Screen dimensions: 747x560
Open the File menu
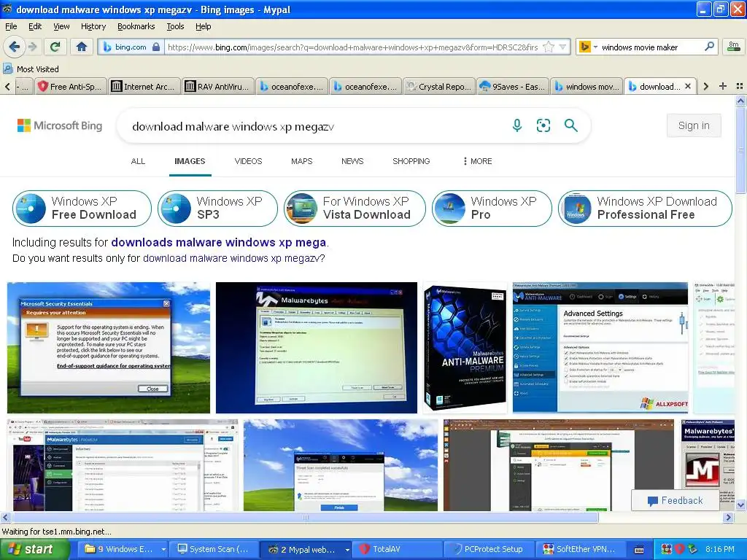pyautogui.click(x=11, y=26)
